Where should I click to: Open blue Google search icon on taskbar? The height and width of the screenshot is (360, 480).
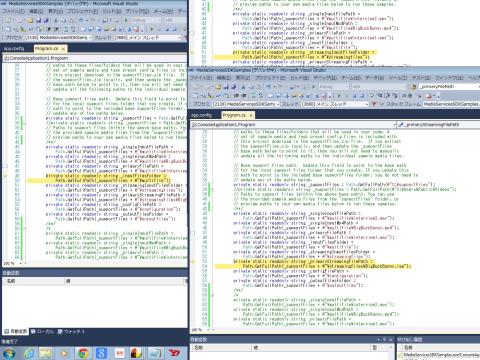pos(101,353)
